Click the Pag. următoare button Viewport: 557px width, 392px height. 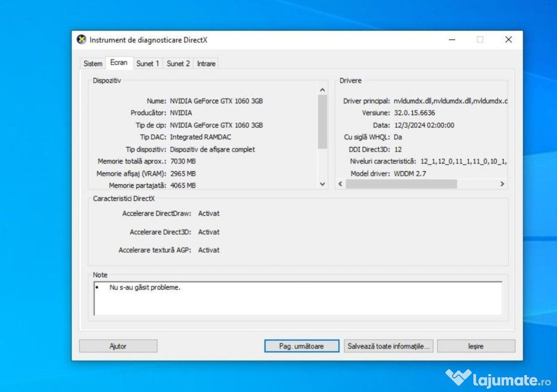pyautogui.click(x=301, y=346)
